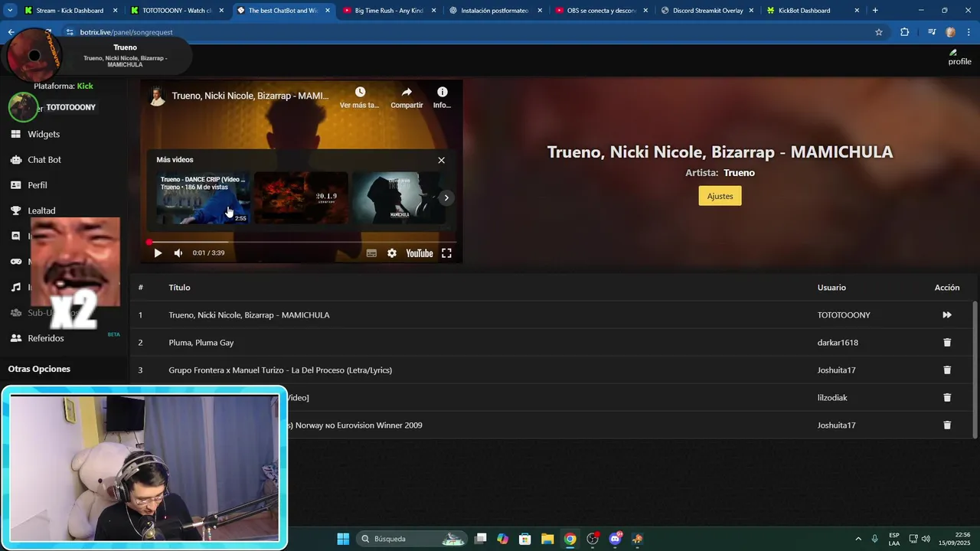Skip the current MAMICHULA song
The height and width of the screenshot is (551, 980).
pos(947,315)
